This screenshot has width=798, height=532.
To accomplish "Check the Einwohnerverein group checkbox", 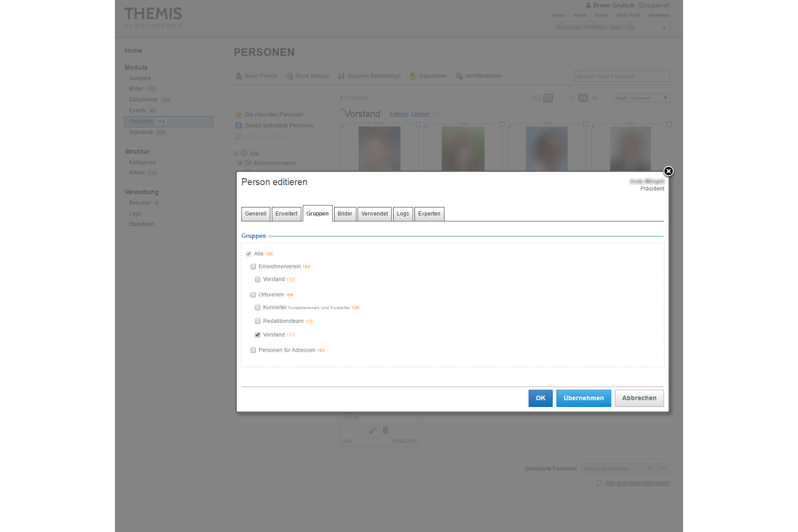I will click(253, 267).
